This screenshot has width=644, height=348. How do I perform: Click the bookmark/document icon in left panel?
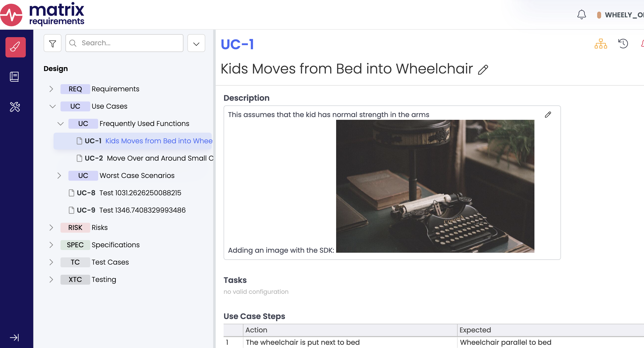tap(15, 77)
